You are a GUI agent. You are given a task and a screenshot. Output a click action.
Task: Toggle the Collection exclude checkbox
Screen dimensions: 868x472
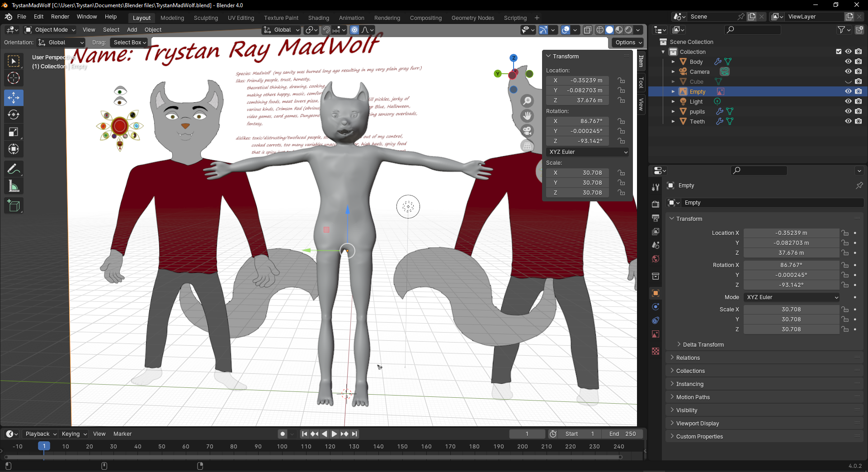(x=839, y=52)
